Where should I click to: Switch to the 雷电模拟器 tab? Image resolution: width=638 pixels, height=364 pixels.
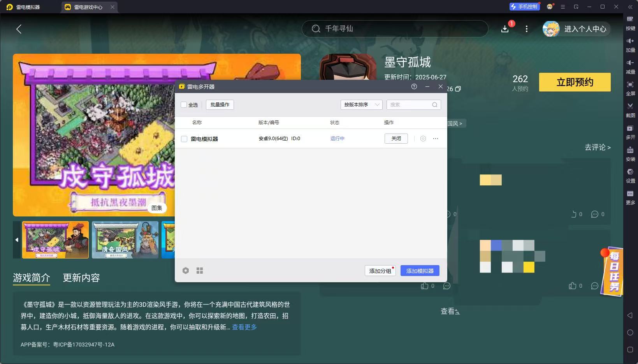point(28,7)
